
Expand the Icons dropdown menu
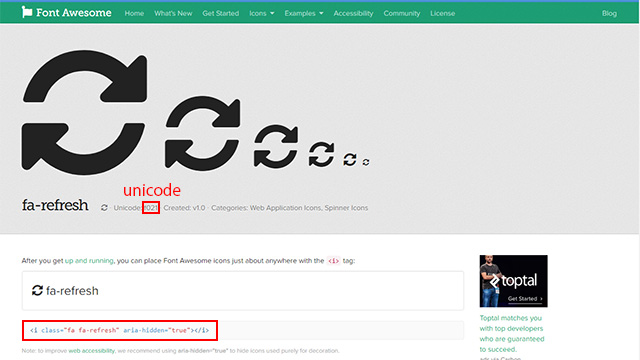tap(262, 13)
